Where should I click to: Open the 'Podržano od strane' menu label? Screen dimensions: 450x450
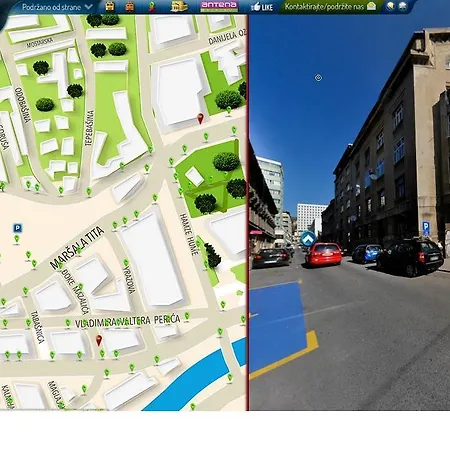[x=51, y=7]
